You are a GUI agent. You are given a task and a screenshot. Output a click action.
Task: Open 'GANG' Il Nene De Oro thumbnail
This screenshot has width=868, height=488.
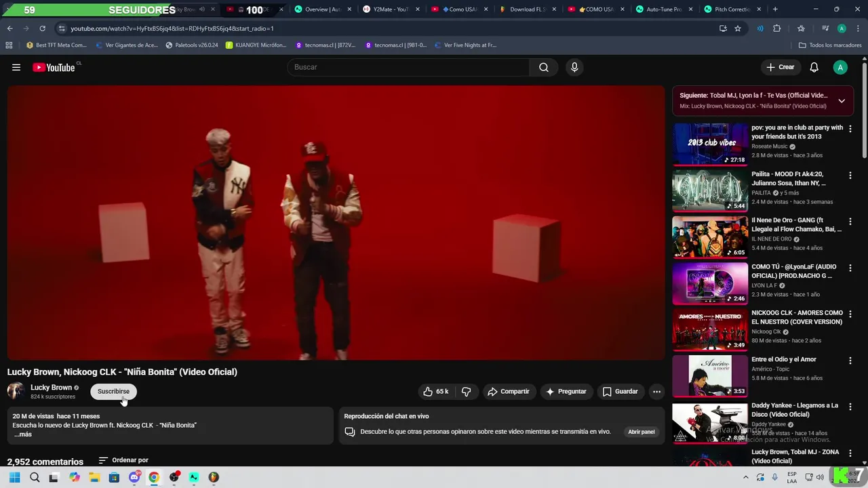tap(710, 237)
